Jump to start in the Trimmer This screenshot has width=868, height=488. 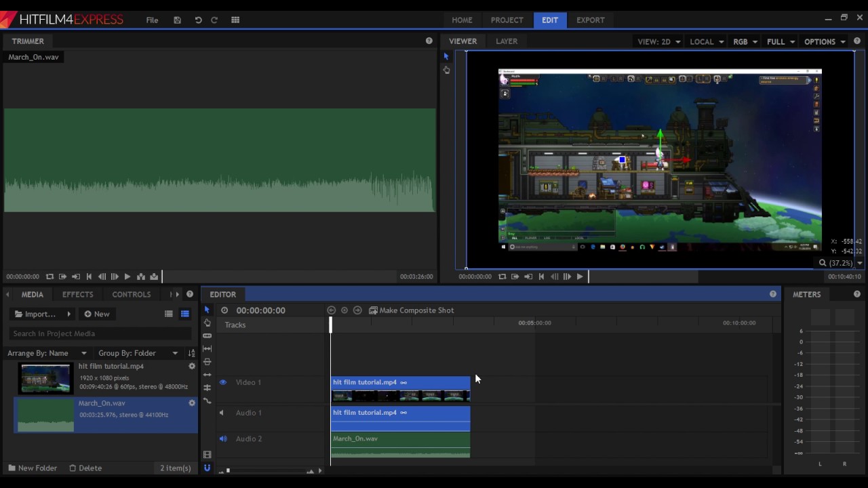click(89, 277)
